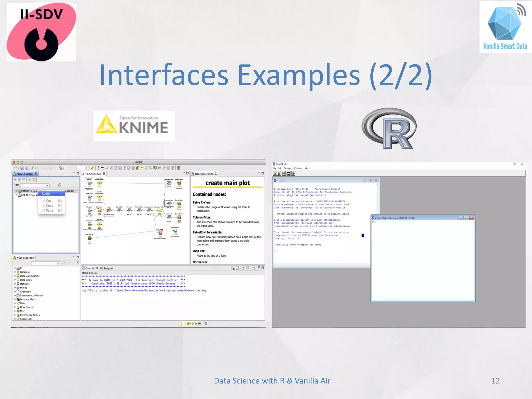Open the RGui File menu
The height and width of the screenshot is (399, 532).
[275, 168]
